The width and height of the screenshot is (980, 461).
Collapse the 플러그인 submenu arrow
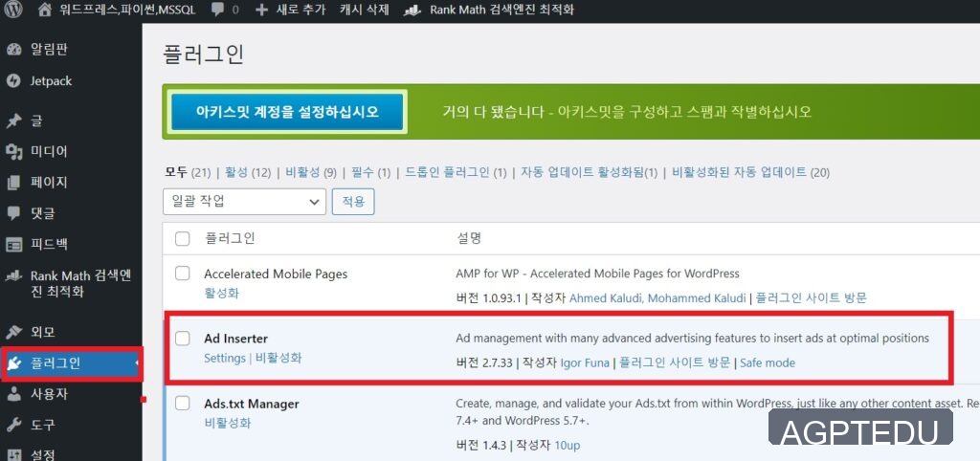pos(136,362)
